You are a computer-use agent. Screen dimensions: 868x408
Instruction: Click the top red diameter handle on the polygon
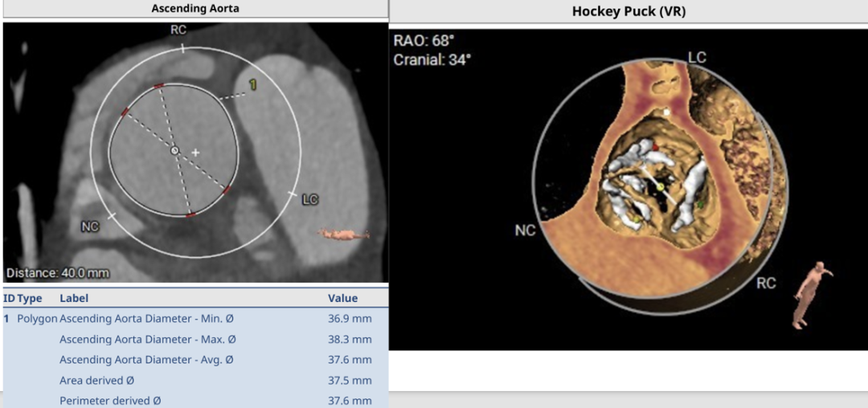click(159, 86)
